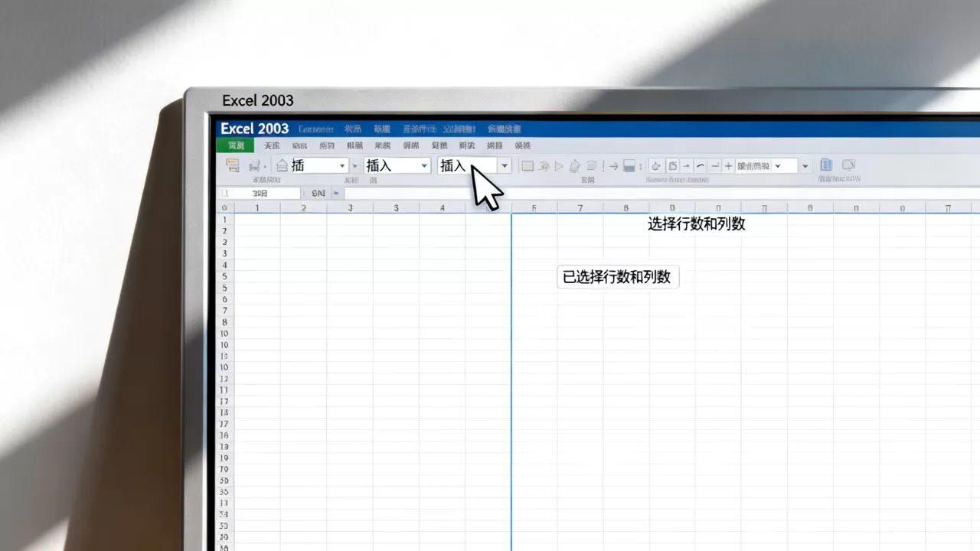
Task: Click the paint bucket icon in the boxed group
Action: pyautogui.click(x=656, y=165)
